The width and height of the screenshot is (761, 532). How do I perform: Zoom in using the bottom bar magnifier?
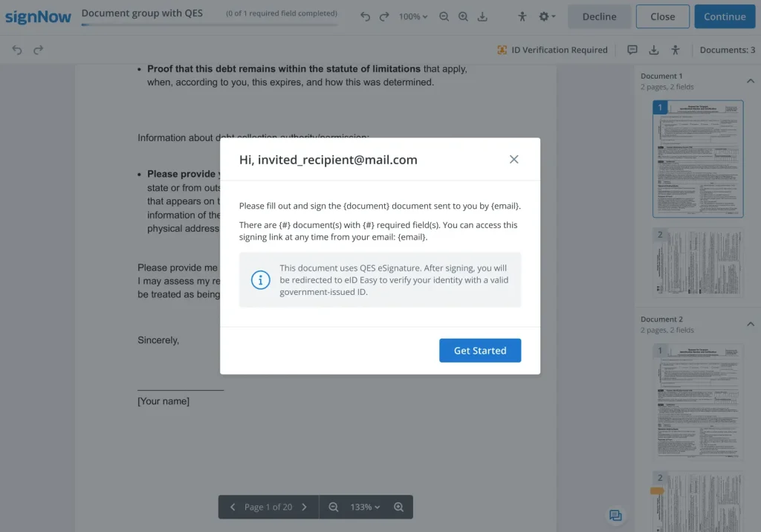pos(398,507)
